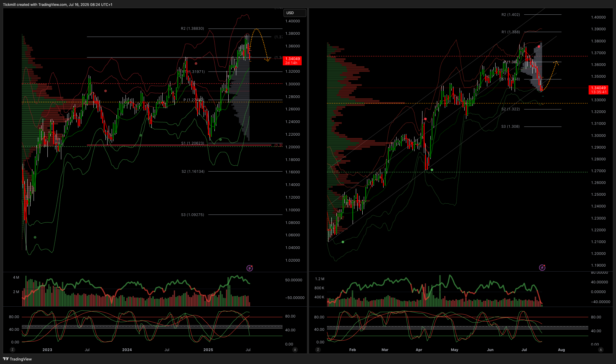Click the 2023 label on the time axis

(47, 350)
